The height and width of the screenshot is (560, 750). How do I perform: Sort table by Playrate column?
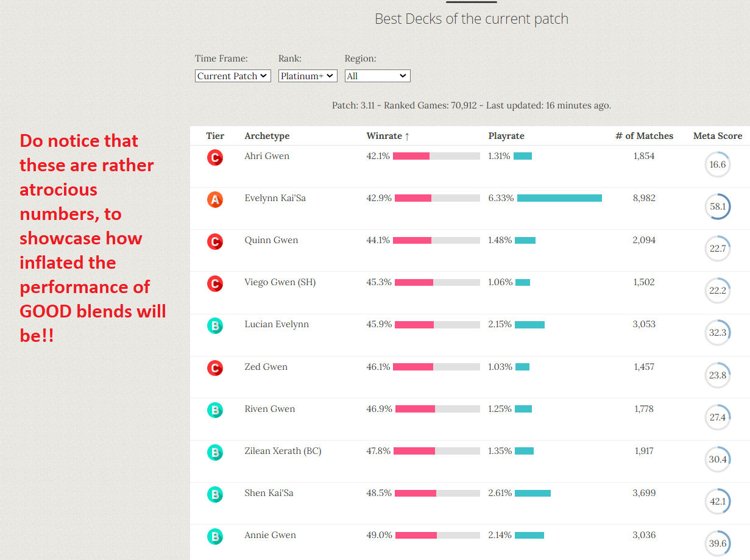coord(506,136)
